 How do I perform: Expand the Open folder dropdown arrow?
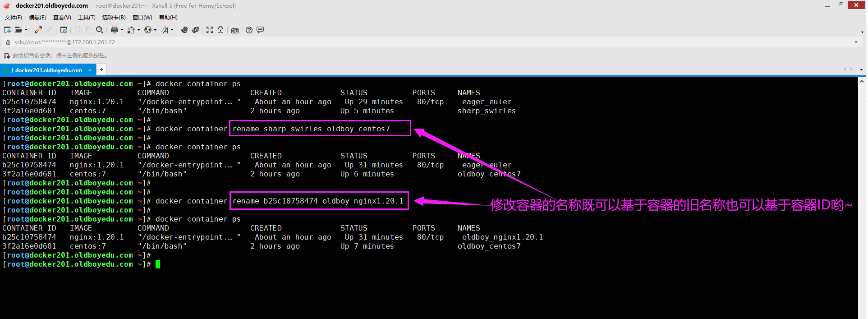tap(26, 30)
